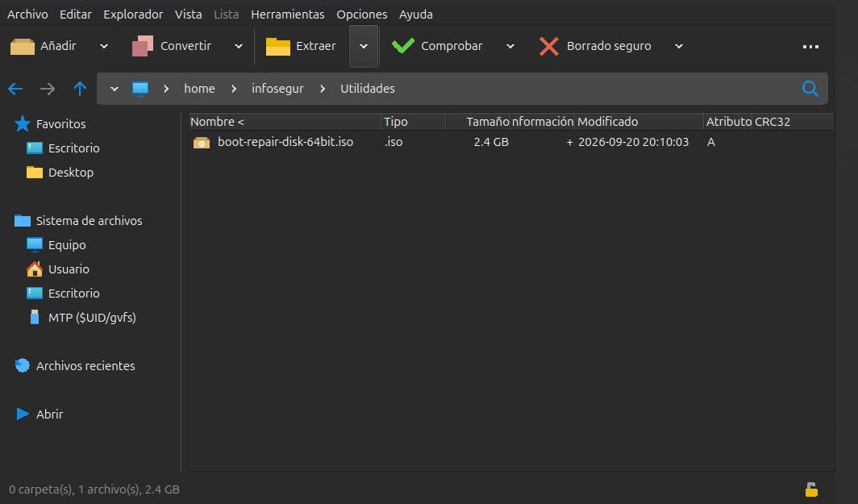The image size is (858, 504).
Task: Open the Archivo menu
Action: pyautogui.click(x=27, y=15)
